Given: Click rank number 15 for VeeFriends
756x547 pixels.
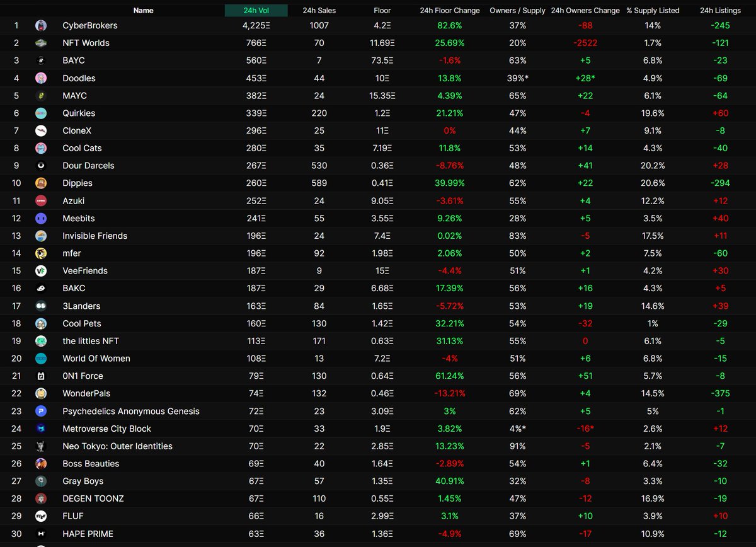Looking at the screenshot, I should [x=16, y=271].
